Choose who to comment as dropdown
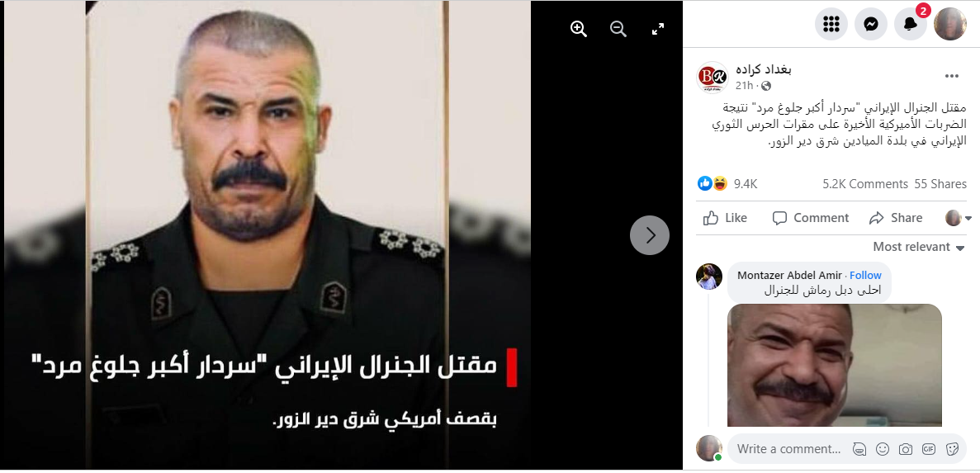The width and height of the screenshot is (980, 473). [x=959, y=218]
